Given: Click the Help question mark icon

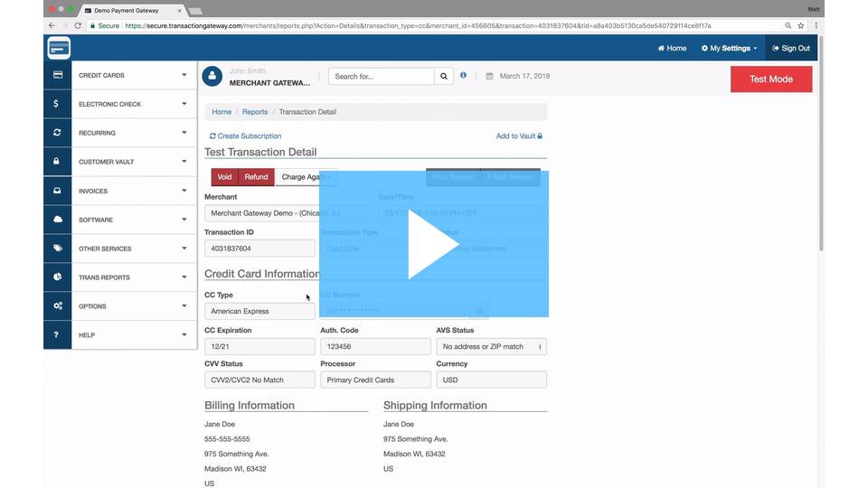Looking at the screenshot, I should pyautogui.click(x=56, y=334).
